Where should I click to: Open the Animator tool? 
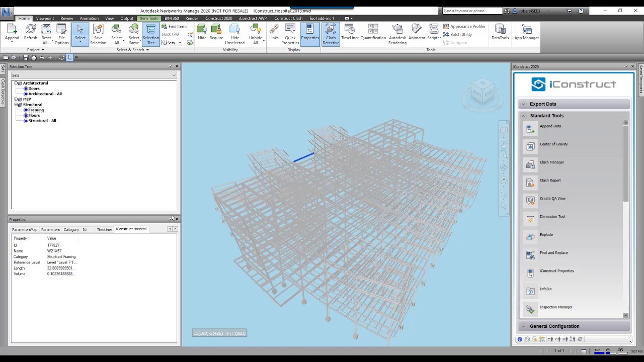(x=417, y=33)
